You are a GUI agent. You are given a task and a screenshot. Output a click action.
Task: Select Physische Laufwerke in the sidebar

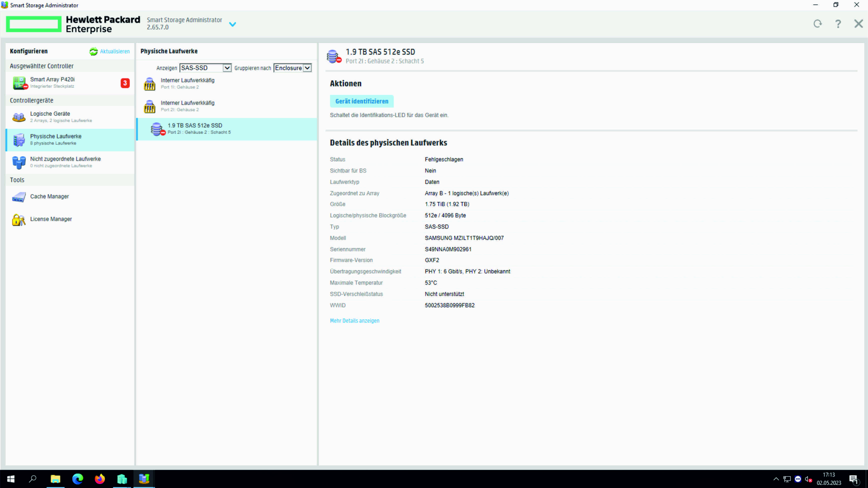pos(56,139)
